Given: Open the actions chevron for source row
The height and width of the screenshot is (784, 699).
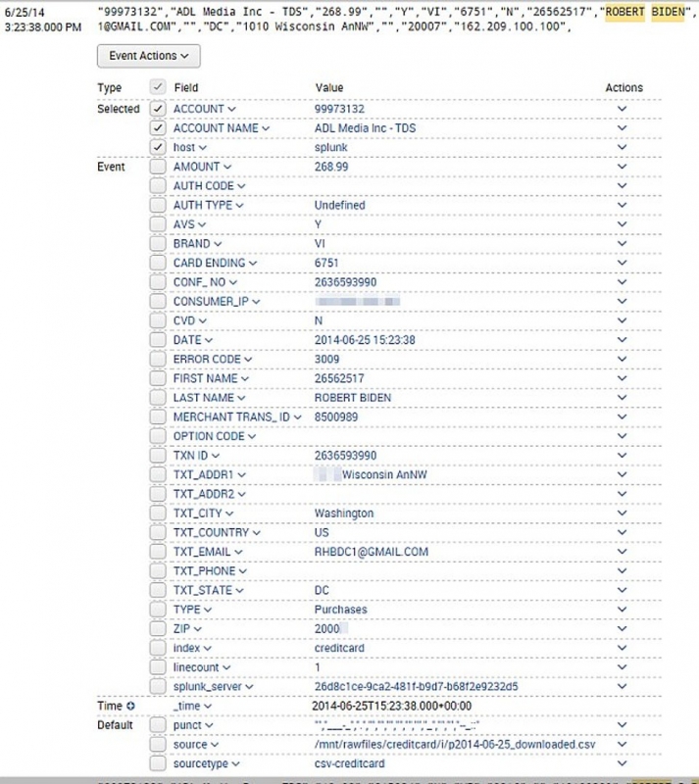Looking at the screenshot, I should coord(622,745).
